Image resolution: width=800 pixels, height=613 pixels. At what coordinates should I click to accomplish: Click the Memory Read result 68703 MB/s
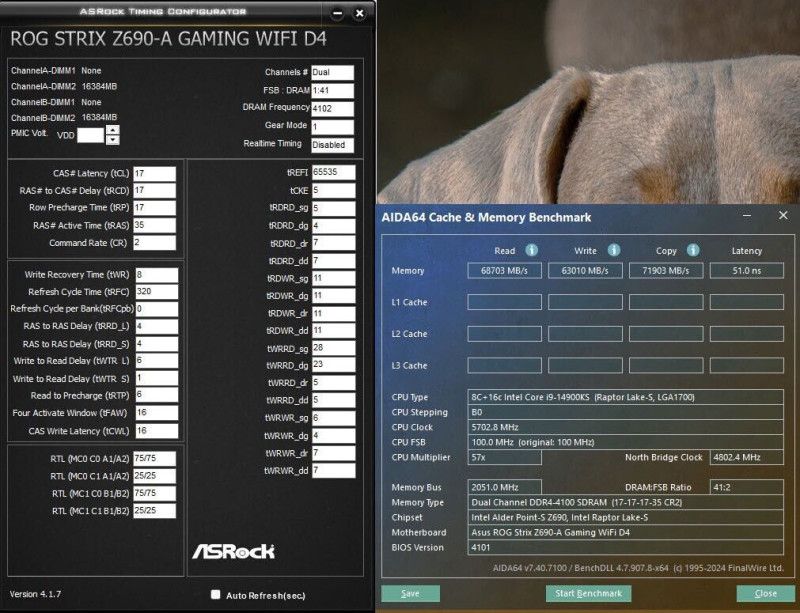(x=504, y=271)
